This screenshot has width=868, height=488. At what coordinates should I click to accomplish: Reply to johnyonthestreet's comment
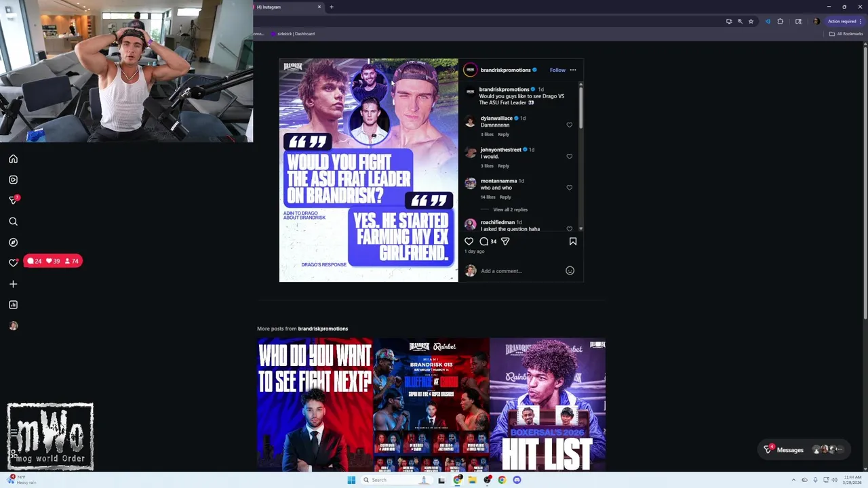click(x=503, y=165)
